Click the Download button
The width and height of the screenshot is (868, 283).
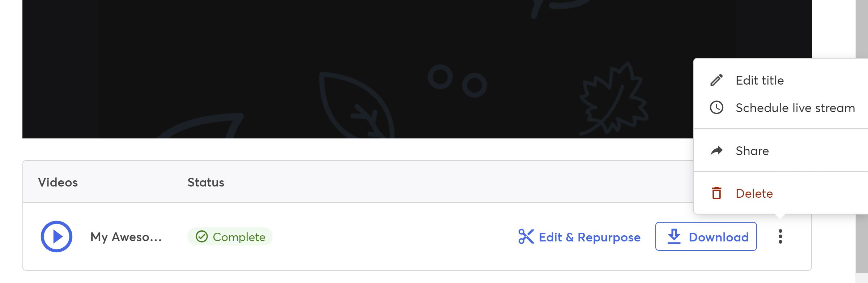[706, 236]
